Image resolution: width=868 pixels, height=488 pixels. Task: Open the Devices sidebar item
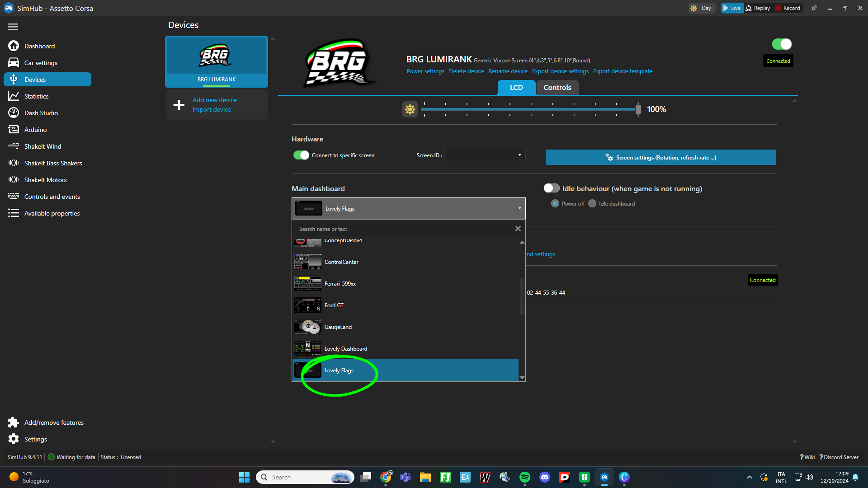point(47,80)
